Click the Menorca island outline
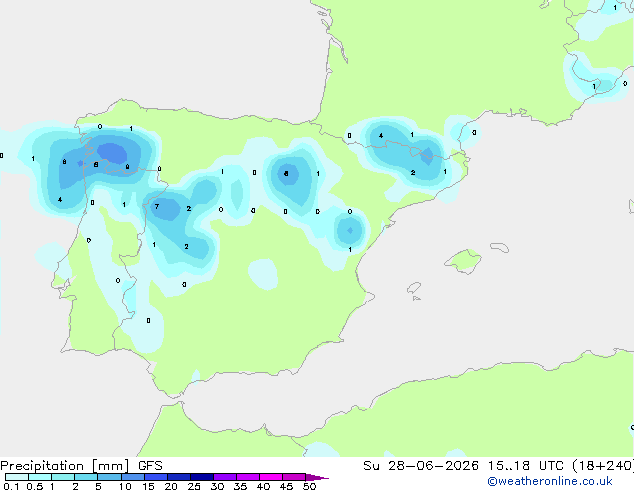634x490 pixels. [500, 247]
